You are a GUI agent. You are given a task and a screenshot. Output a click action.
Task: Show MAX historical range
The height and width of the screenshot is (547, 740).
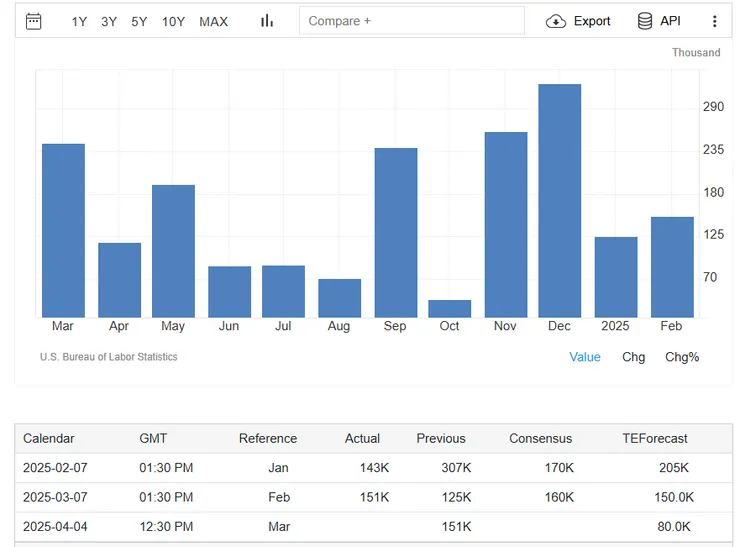point(213,21)
